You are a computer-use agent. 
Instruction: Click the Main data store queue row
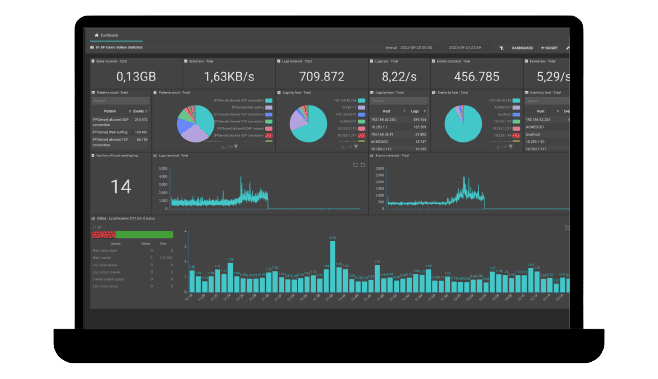click(x=133, y=251)
